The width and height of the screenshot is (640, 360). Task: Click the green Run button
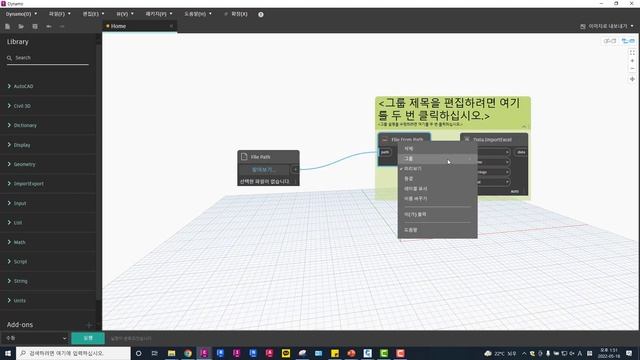(88, 338)
